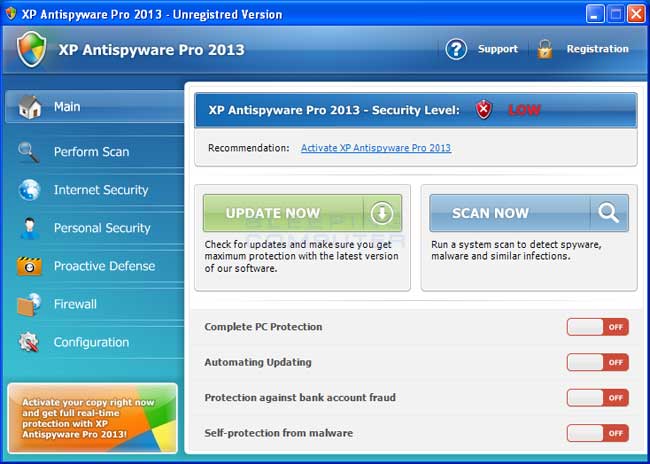Screen dimensions: 650x464
Task: Click the orange activation promo banner
Action: 92,418
